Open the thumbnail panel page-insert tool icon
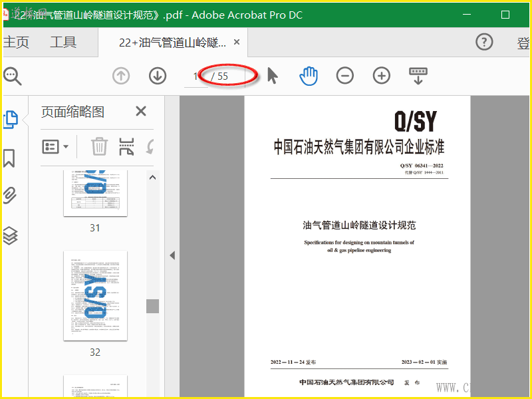The width and height of the screenshot is (532, 399). tap(126, 146)
